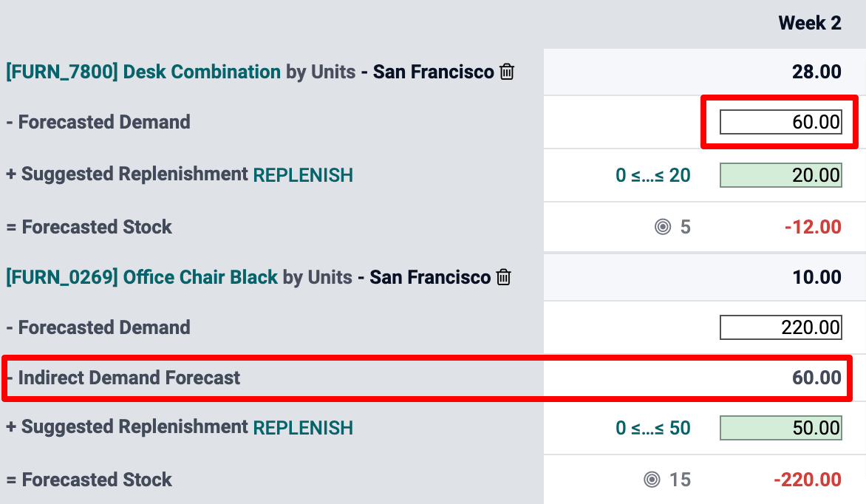This screenshot has height=504, width=866.
Task: Open the 0 ≤…≤ 50 replenishment range
Action: coord(653,428)
